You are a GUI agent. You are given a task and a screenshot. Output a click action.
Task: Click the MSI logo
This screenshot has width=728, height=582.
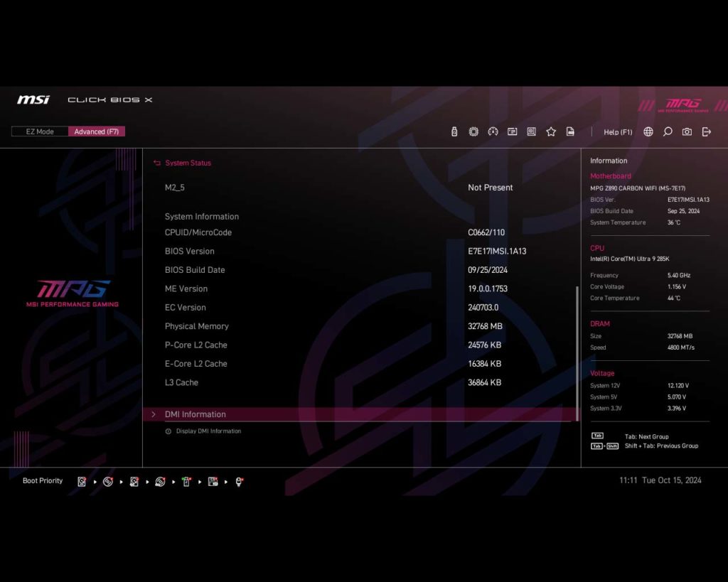point(33,99)
